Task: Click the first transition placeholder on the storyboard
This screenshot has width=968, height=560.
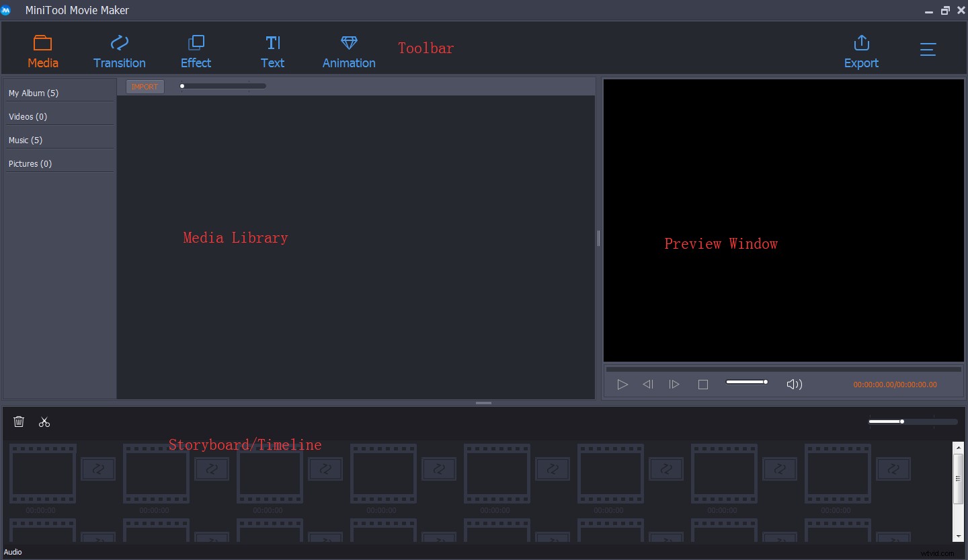Action: [x=98, y=469]
